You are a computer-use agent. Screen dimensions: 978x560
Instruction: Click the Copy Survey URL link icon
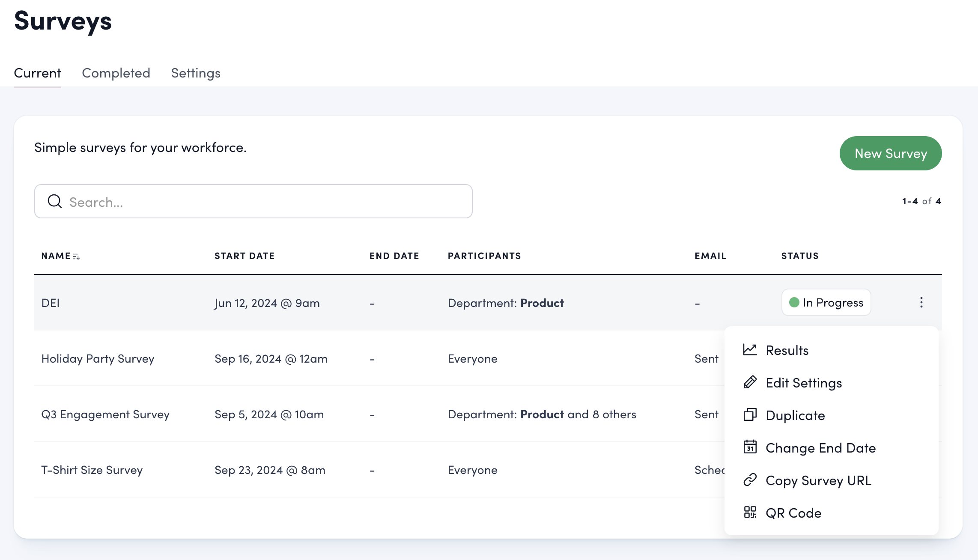pos(750,480)
